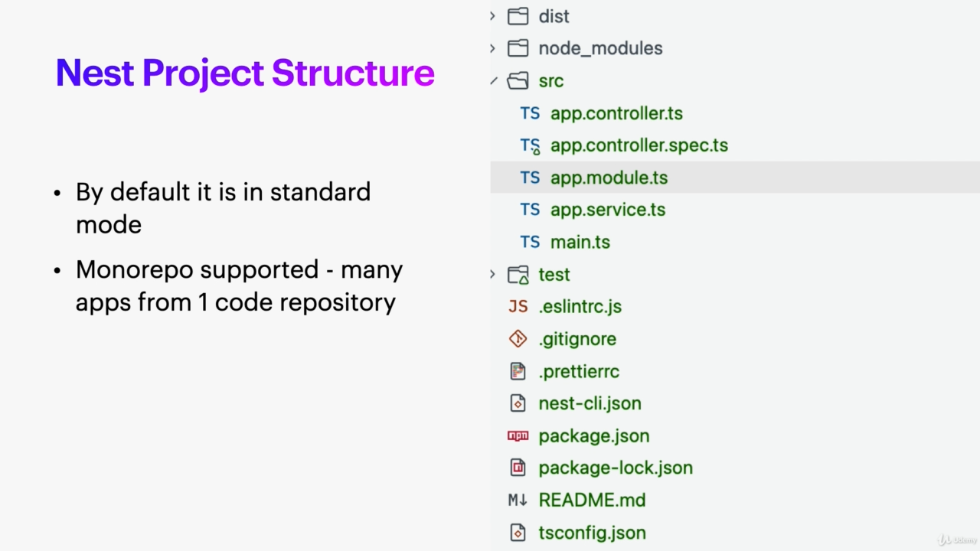Viewport: 980px width, 551px height.
Task: Click the markdown icon beside README.md
Action: click(518, 500)
